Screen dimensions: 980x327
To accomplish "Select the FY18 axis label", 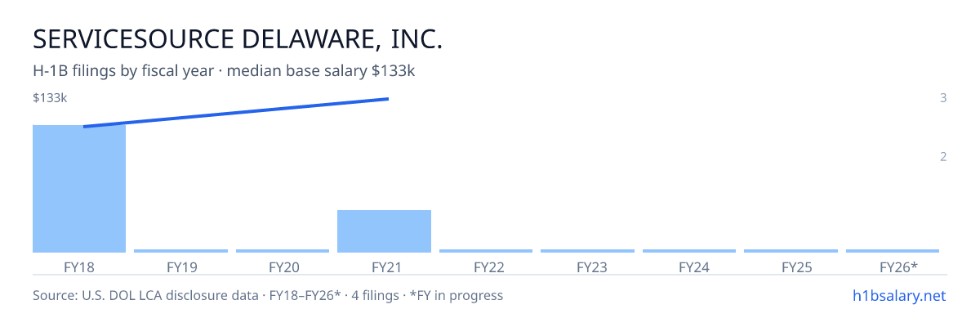I will [79, 267].
